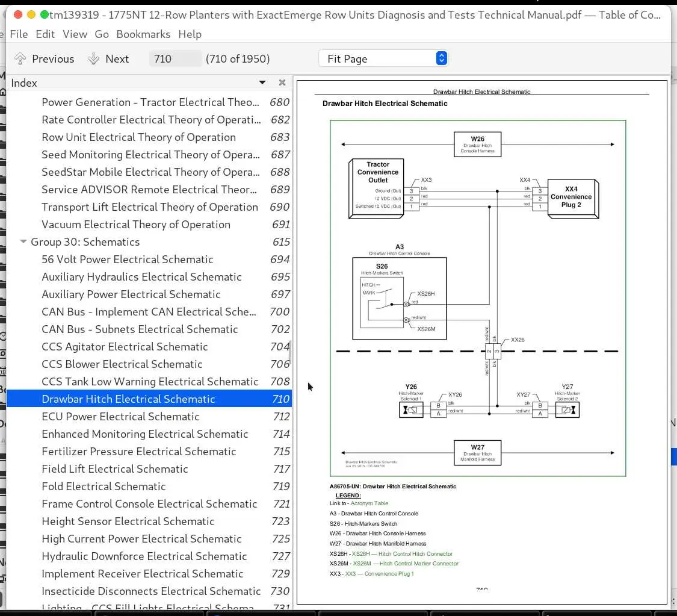Screen dimensions: 677x616
Task: Close the Index sidebar panel
Action: point(282,82)
